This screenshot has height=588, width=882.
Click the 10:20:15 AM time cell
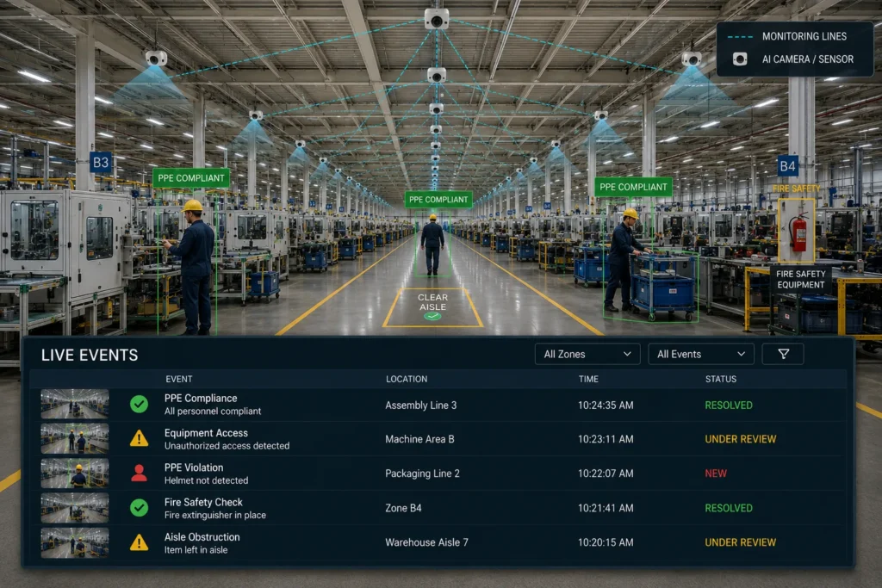606,542
